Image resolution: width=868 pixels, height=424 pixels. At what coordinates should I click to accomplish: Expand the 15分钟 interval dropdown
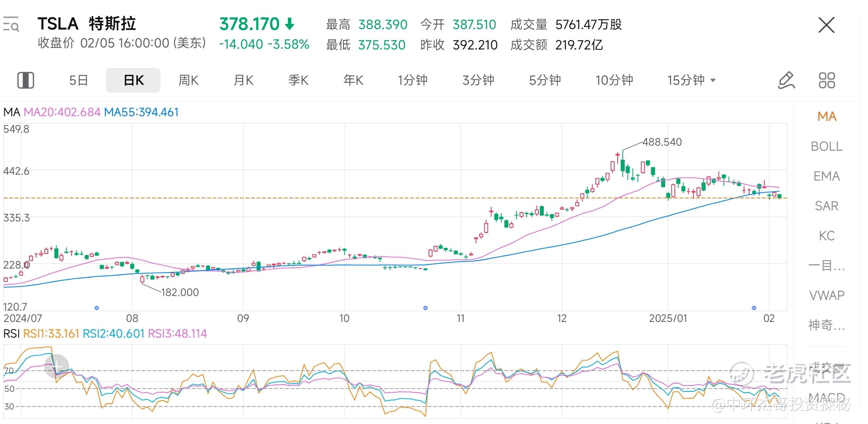(x=691, y=80)
